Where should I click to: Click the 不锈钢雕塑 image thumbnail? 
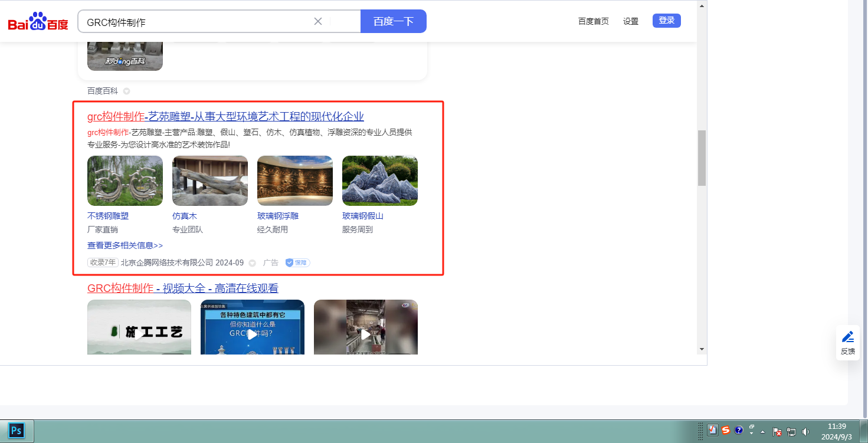(125, 181)
